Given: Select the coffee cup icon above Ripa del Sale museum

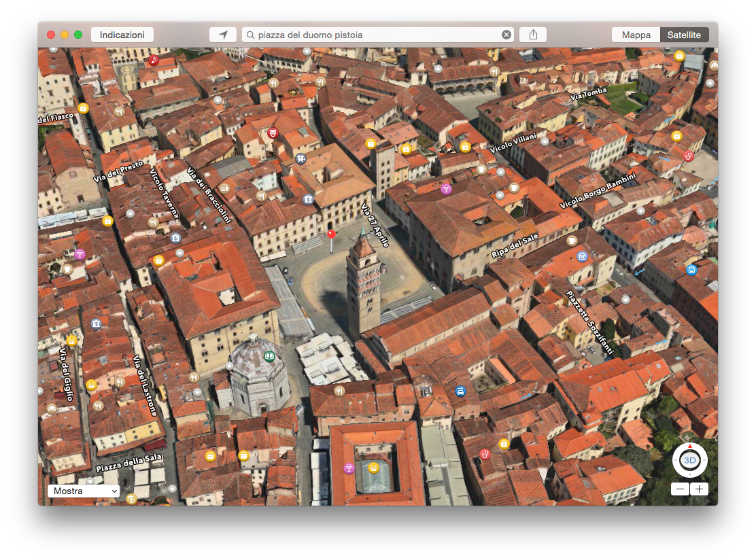Looking at the screenshot, I should point(572,240).
